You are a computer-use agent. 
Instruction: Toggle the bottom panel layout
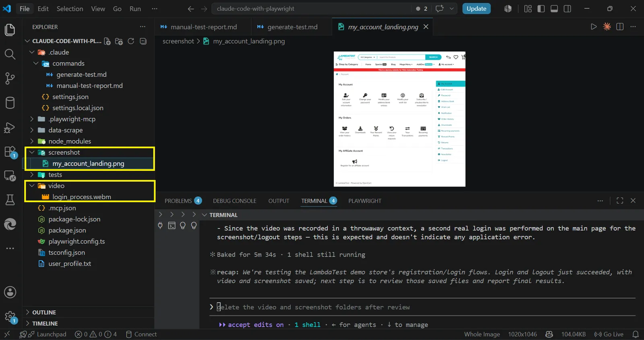[554, 9]
